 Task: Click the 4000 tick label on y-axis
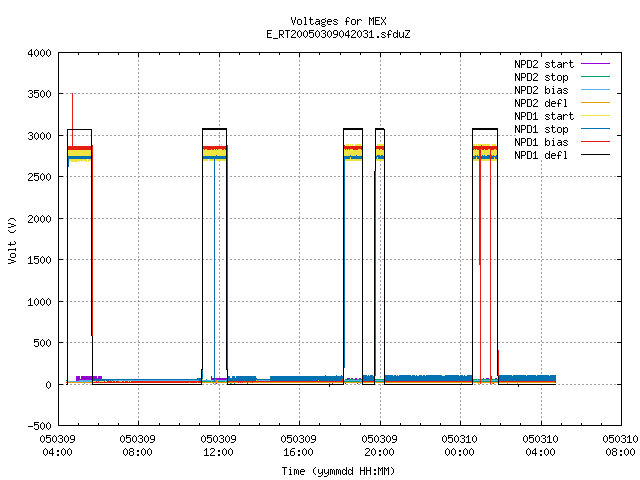(x=40, y=53)
